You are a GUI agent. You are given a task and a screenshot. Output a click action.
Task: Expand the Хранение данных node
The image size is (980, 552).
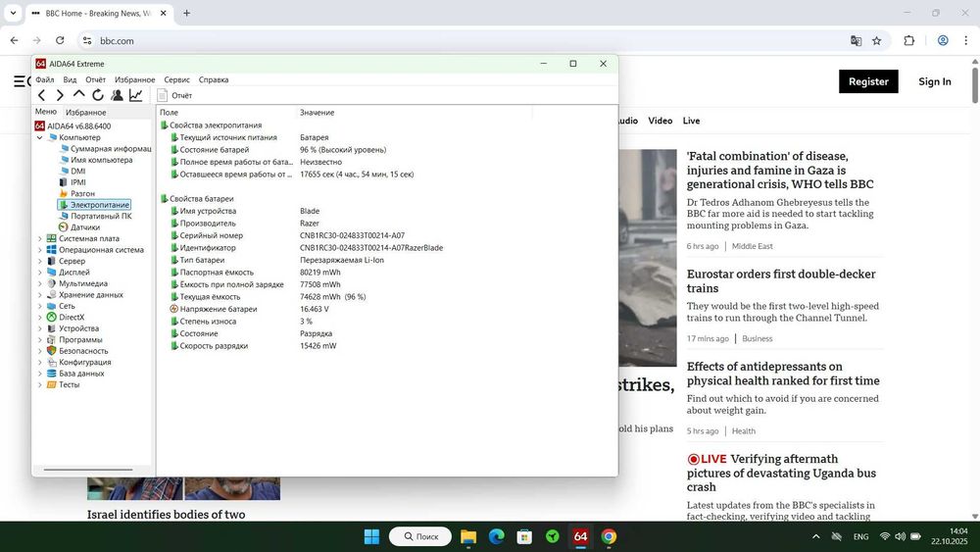click(39, 295)
